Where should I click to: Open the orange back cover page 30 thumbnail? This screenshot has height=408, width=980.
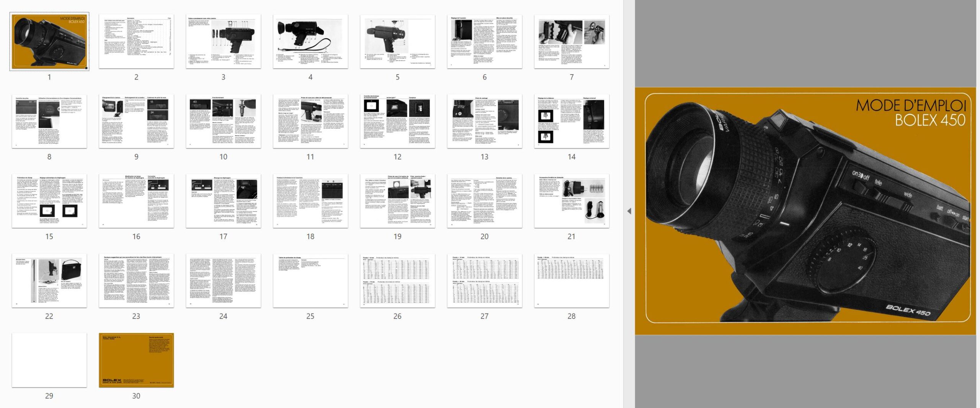point(136,360)
